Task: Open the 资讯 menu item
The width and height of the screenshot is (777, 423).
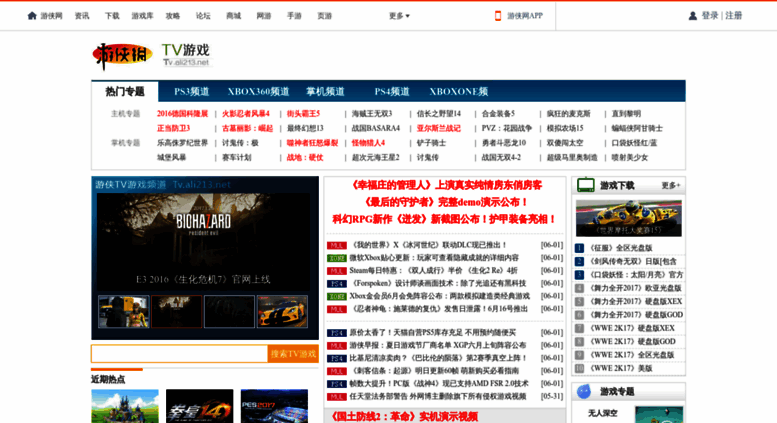Action: pyautogui.click(x=82, y=16)
